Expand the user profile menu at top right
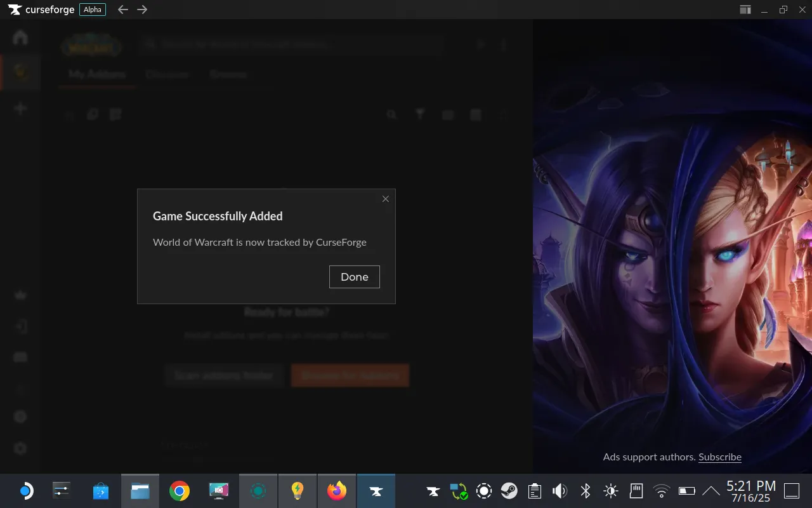 point(503,44)
